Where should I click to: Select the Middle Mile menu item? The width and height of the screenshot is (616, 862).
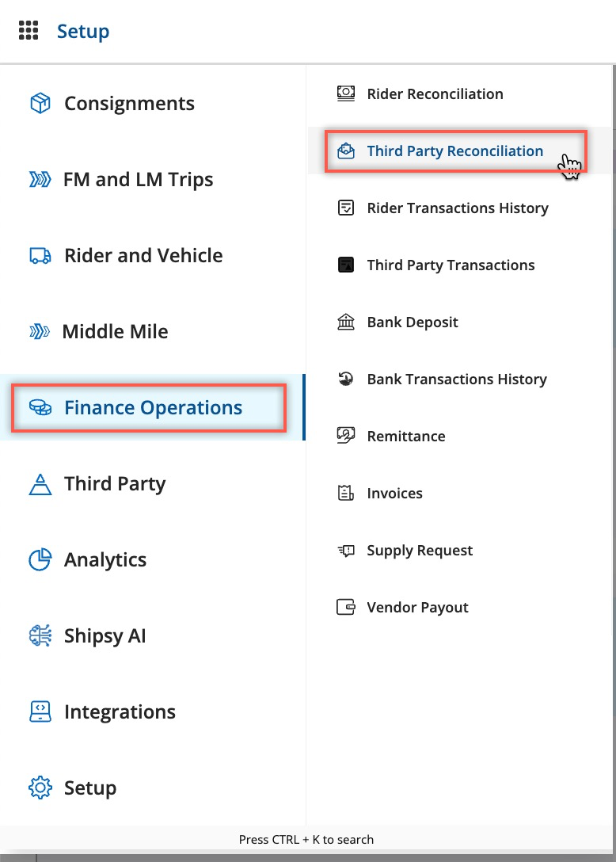(115, 332)
